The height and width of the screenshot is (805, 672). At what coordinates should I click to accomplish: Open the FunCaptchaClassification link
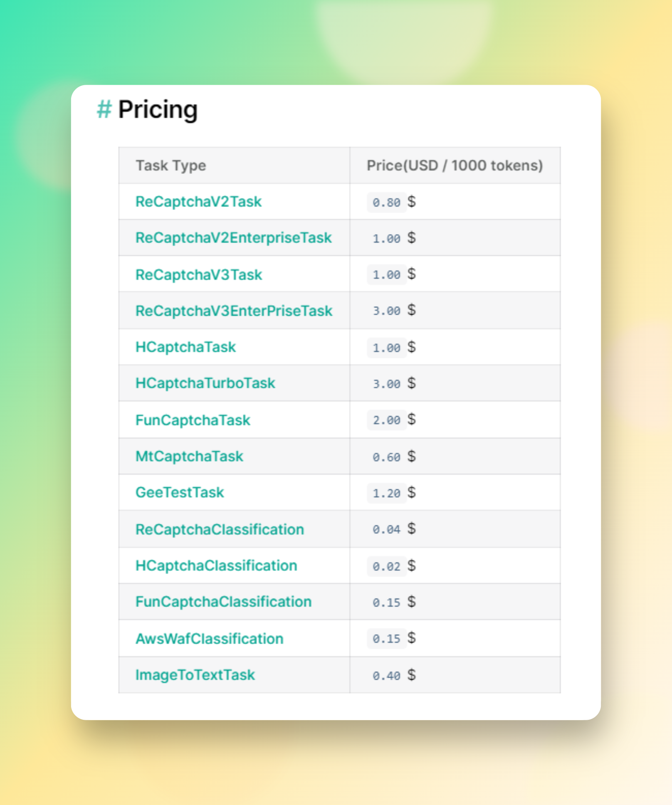pos(223,602)
